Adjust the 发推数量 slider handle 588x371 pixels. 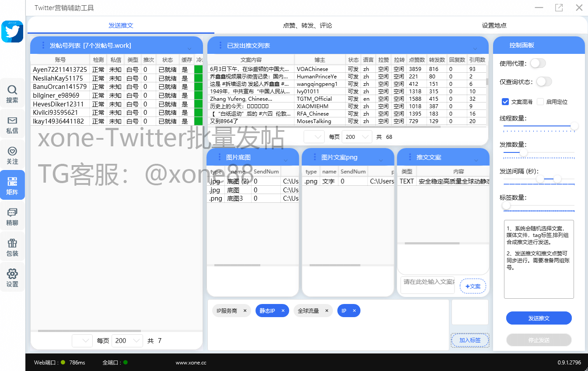click(x=523, y=152)
